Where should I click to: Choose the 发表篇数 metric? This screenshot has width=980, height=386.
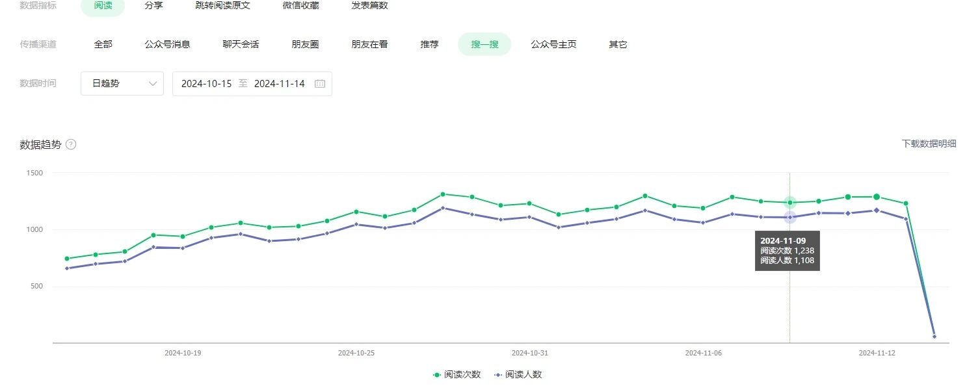[369, 5]
